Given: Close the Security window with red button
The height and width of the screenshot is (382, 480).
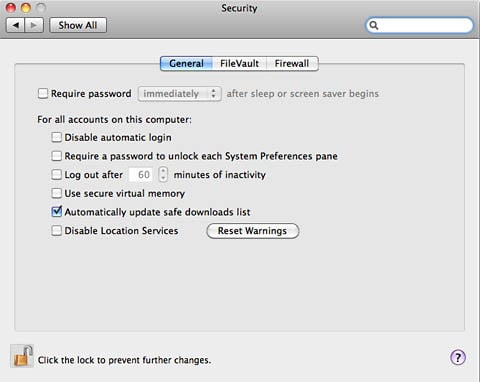Looking at the screenshot, I should (x=11, y=7).
